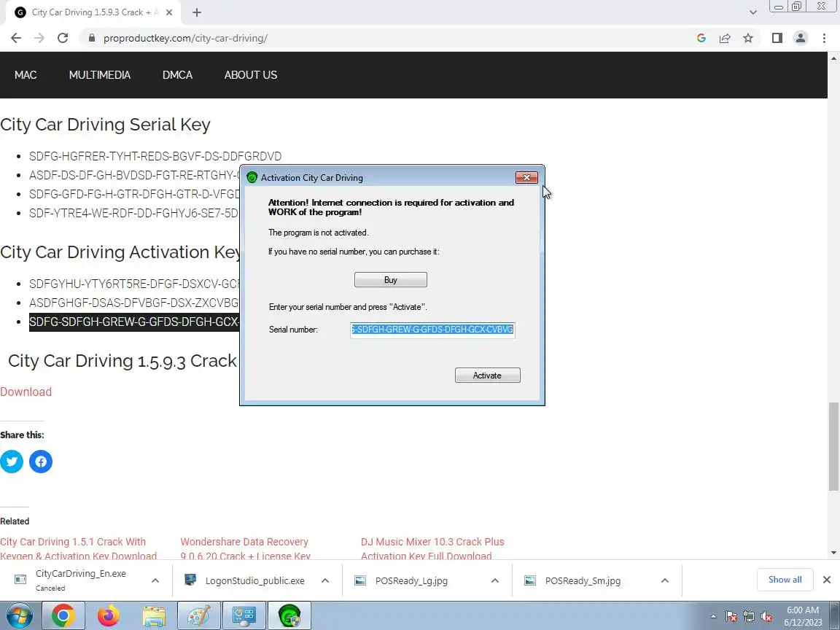Open Windows Start menu
Screen dimensions: 840x630
(20, 615)
